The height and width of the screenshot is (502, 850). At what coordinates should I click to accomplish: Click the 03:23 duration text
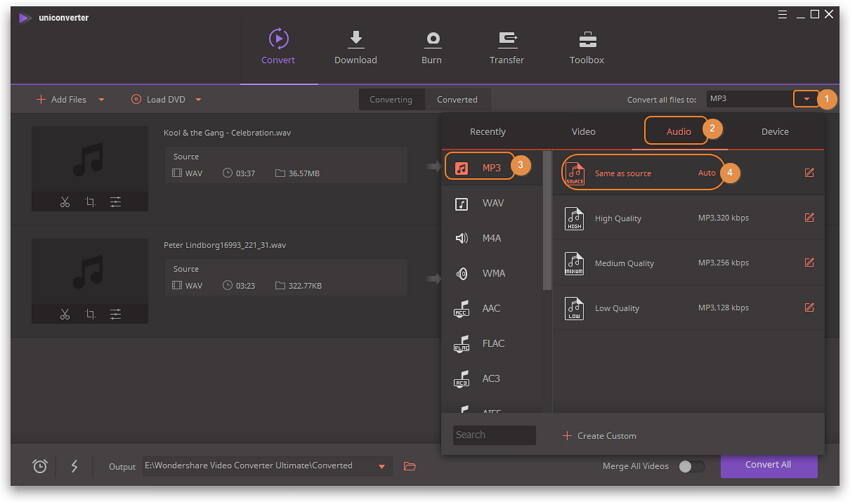click(245, 286)
